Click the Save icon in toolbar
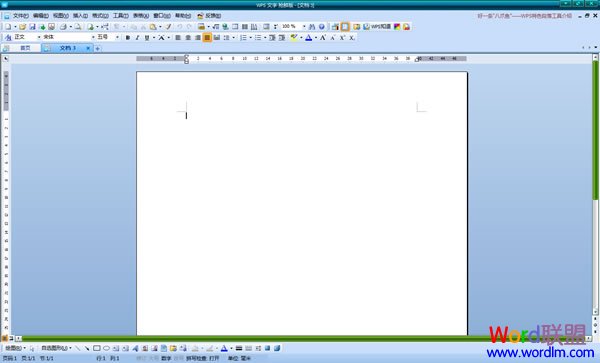 (32, 26)
